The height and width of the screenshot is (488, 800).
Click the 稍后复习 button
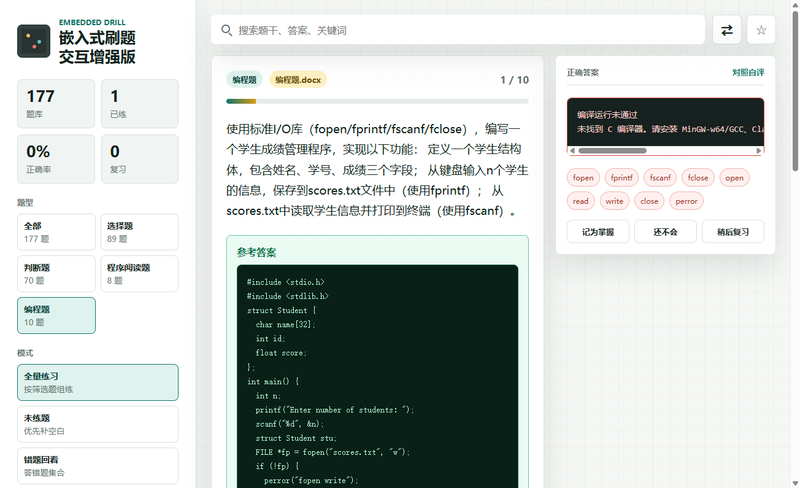[x=733, y=232]
